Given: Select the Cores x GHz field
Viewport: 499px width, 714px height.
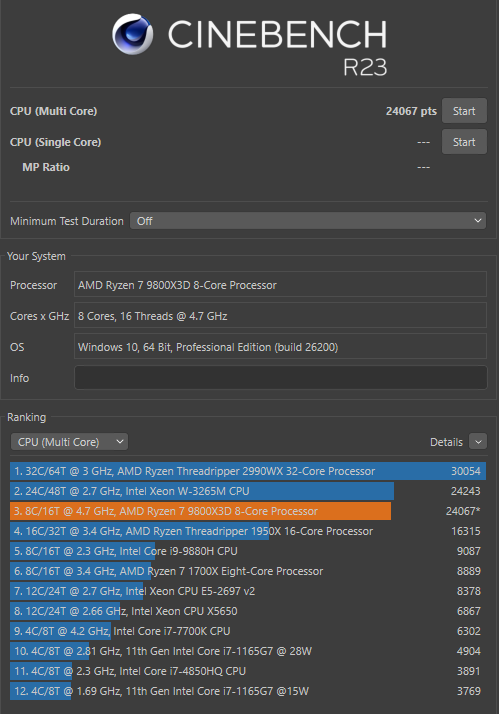Looking at the screenshot, I should [280, 316].
